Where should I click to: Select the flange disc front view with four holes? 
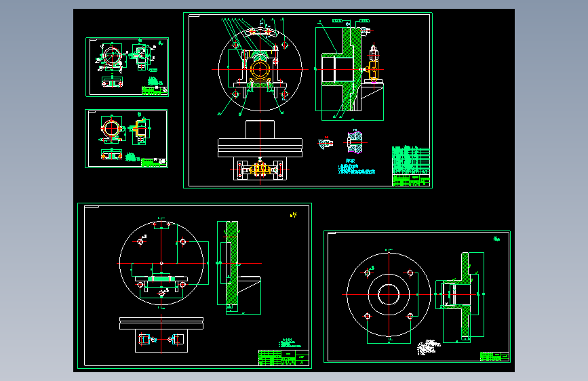point(389,294)
